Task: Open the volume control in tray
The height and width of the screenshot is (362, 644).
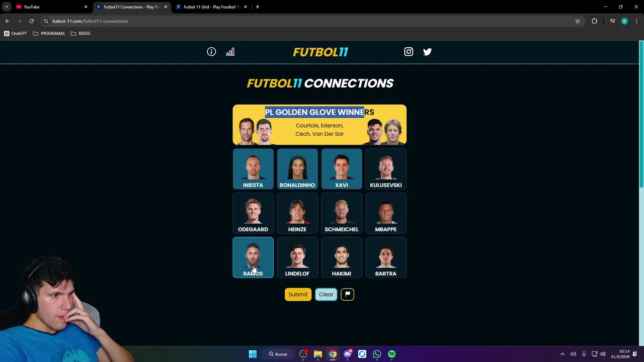Action: 573,354
